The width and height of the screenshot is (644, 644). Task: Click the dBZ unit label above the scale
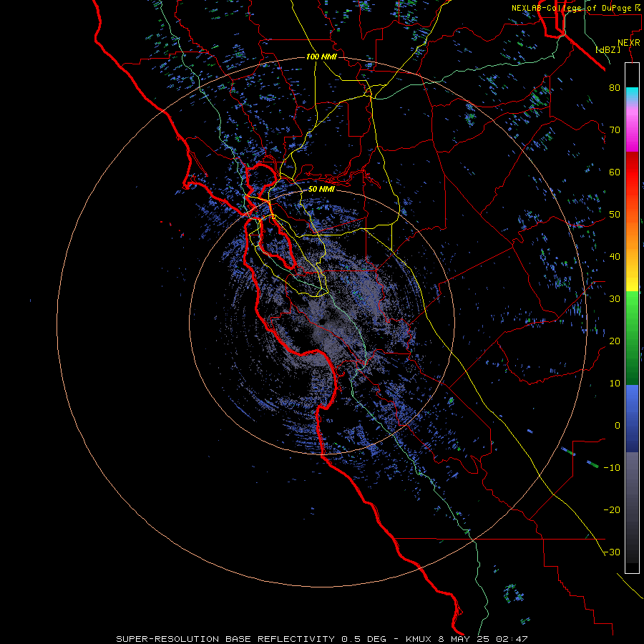[x=608, y=50]
